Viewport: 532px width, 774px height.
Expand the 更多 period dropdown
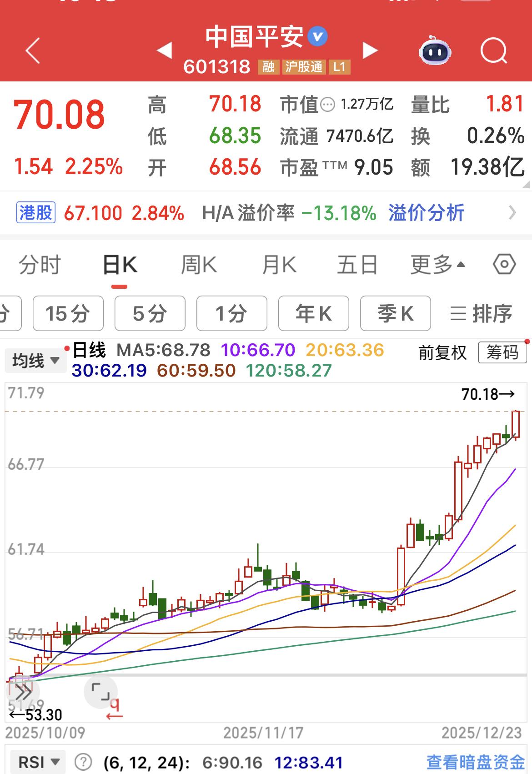[x=437, y=264]
